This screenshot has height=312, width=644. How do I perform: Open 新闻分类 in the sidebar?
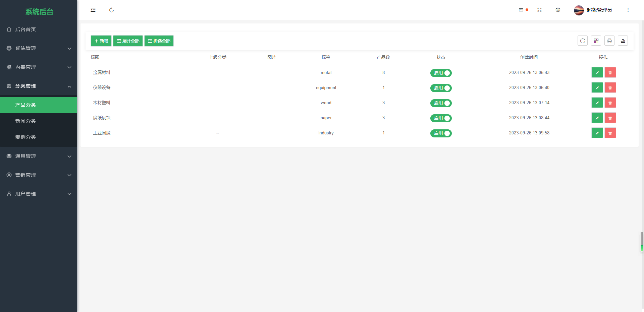click(25, 121)
